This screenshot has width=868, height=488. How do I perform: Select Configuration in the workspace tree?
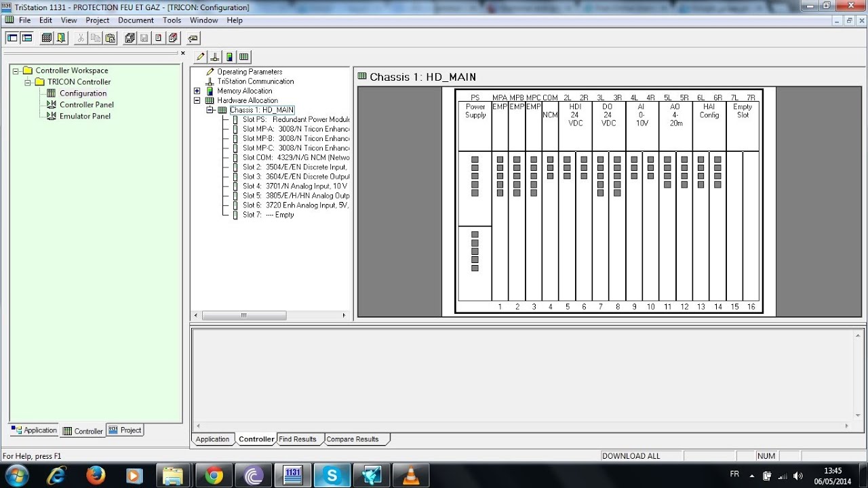pos(83,94)
